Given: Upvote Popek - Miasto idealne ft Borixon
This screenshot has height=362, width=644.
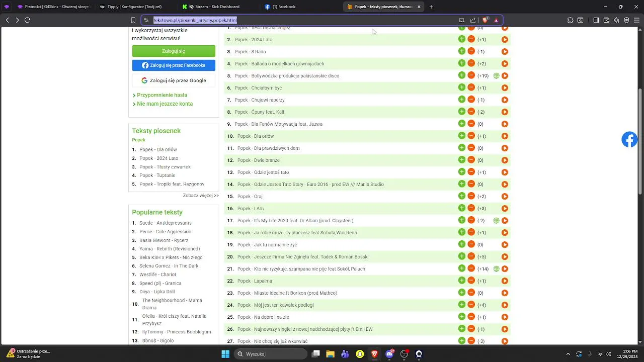Looking at the screenshot, I should pos(462,293).
